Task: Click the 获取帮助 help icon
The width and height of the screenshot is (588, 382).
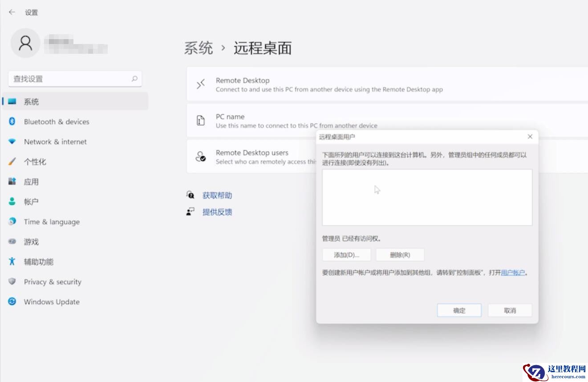Action: 190,195
